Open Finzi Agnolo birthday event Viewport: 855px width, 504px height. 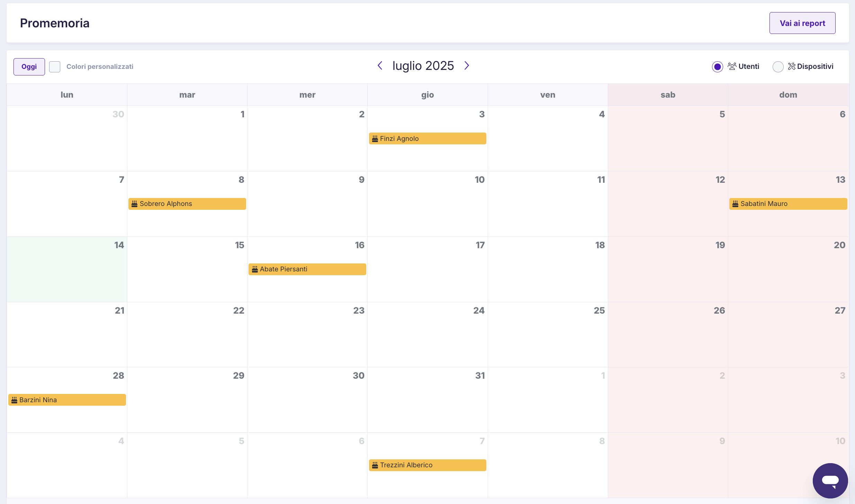pyautogui.click(x=427, y=138)
